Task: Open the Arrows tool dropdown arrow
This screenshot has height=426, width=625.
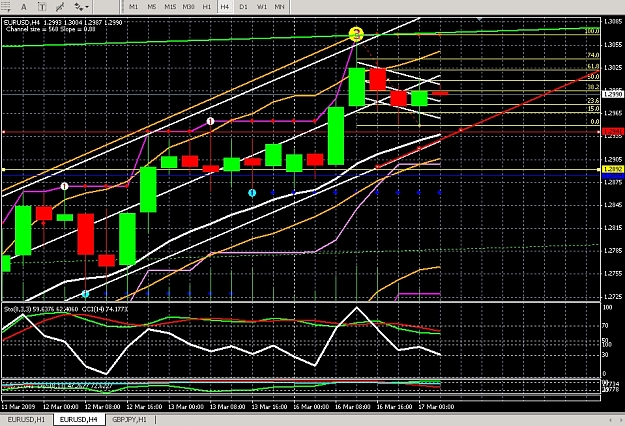Action: 87,7
